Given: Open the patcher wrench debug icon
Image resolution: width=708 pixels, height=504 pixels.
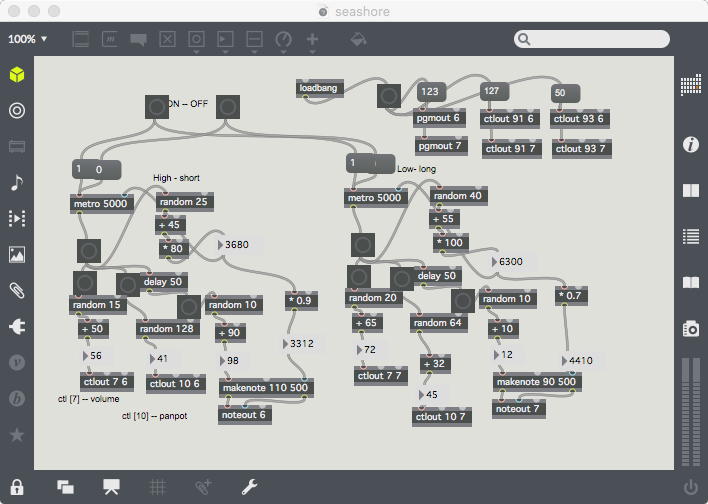Looking at the screenshot, I should click(x=250, y=487).
